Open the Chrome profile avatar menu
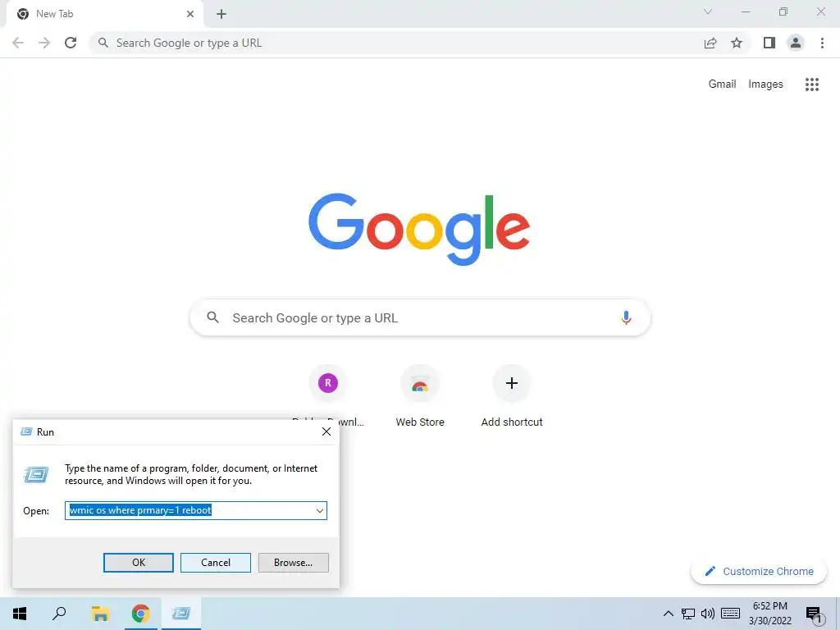Screen dimensions: 840x630 (796, 43)
